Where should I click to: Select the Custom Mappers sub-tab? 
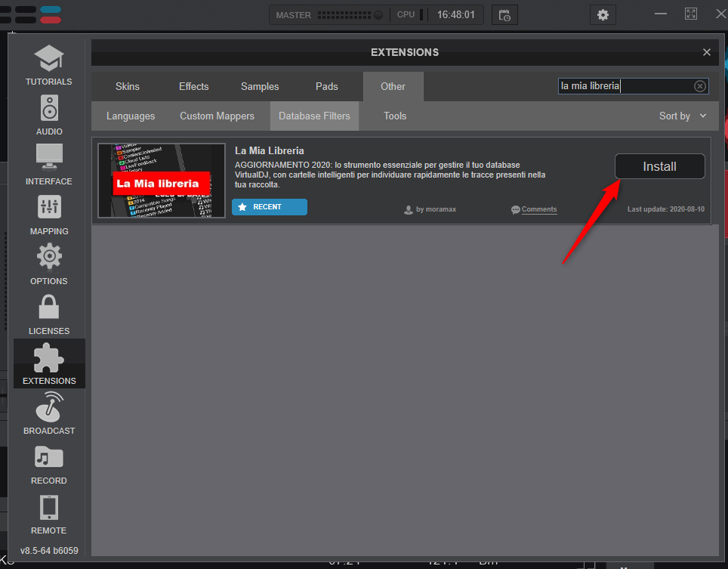tap(217, 116)
